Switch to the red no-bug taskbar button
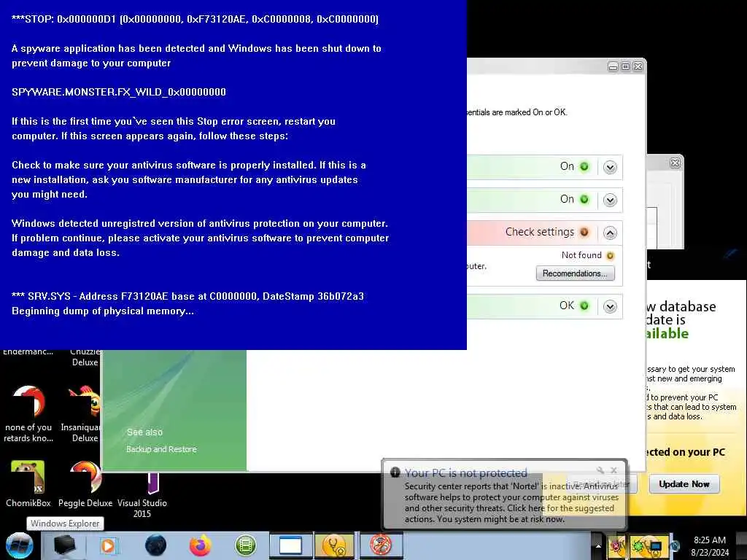This screenshot has width=747, height=560. coord(381,545)
